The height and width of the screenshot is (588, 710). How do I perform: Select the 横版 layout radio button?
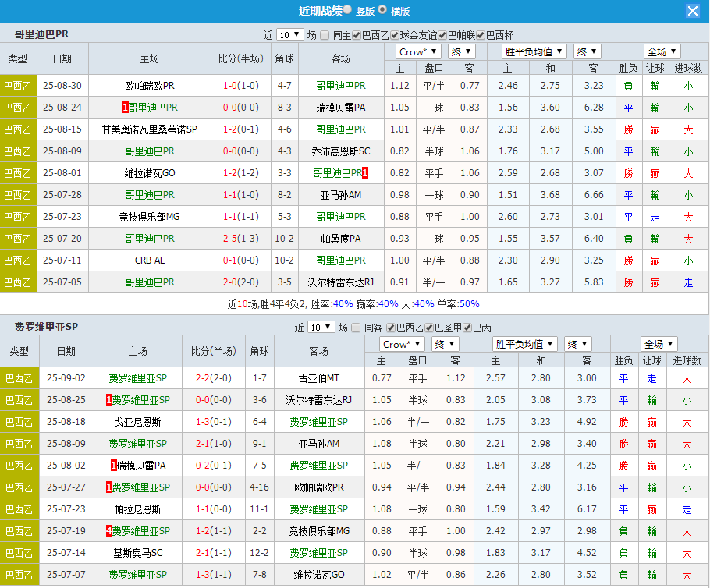[381, 10]
